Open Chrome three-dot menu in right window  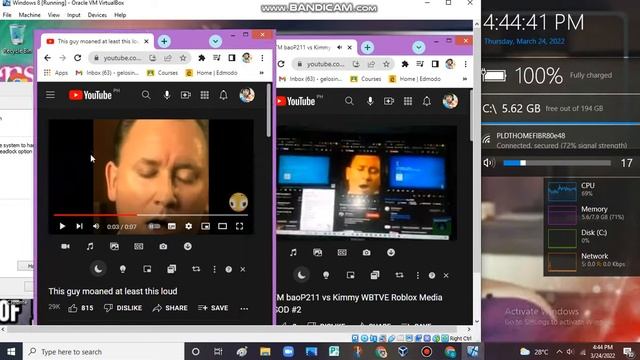[x=465, y=64]
